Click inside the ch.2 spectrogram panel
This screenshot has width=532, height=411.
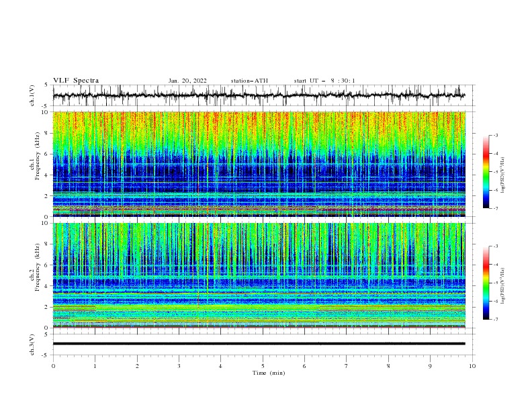tap(259, 275)
